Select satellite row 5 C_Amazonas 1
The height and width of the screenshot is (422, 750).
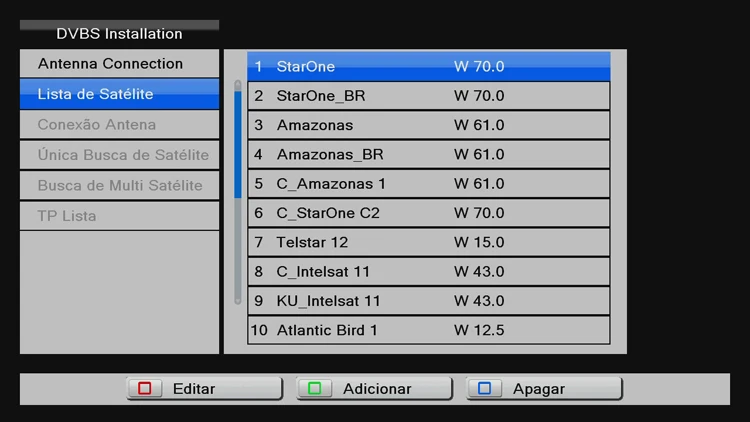429,184
